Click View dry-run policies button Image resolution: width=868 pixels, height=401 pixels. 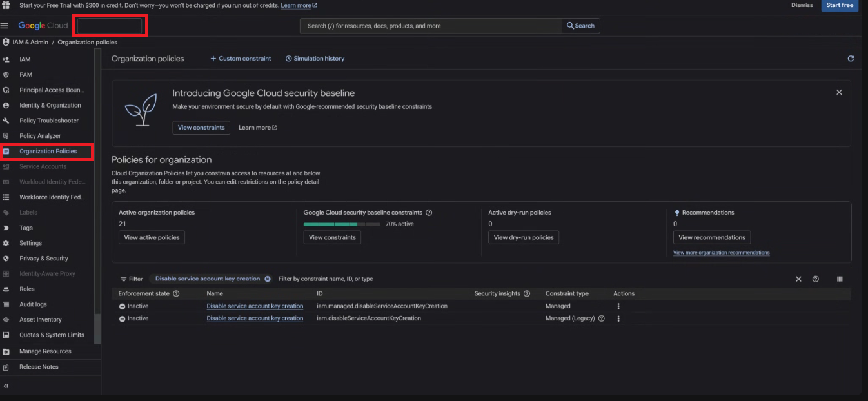(524, 237)
